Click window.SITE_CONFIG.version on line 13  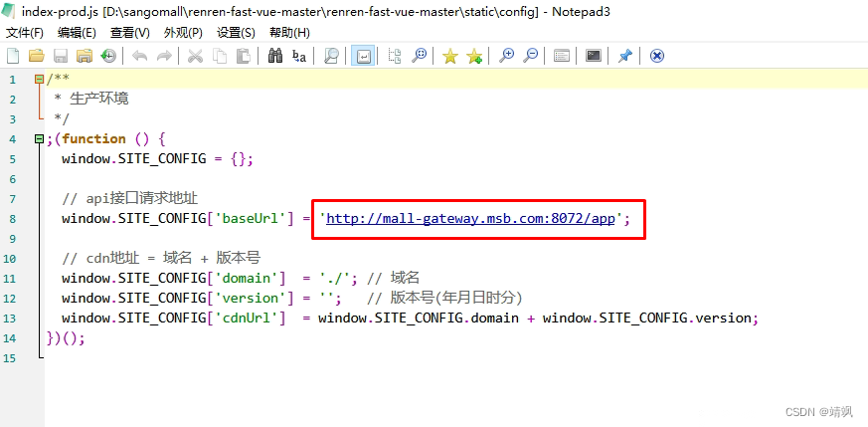(x=646, y=318)
